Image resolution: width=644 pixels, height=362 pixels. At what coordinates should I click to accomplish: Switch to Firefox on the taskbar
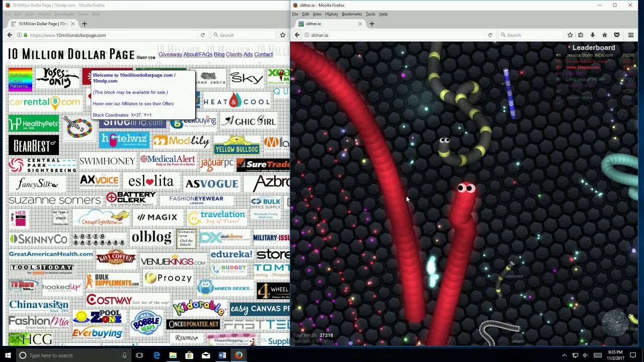tap(238, 355)
